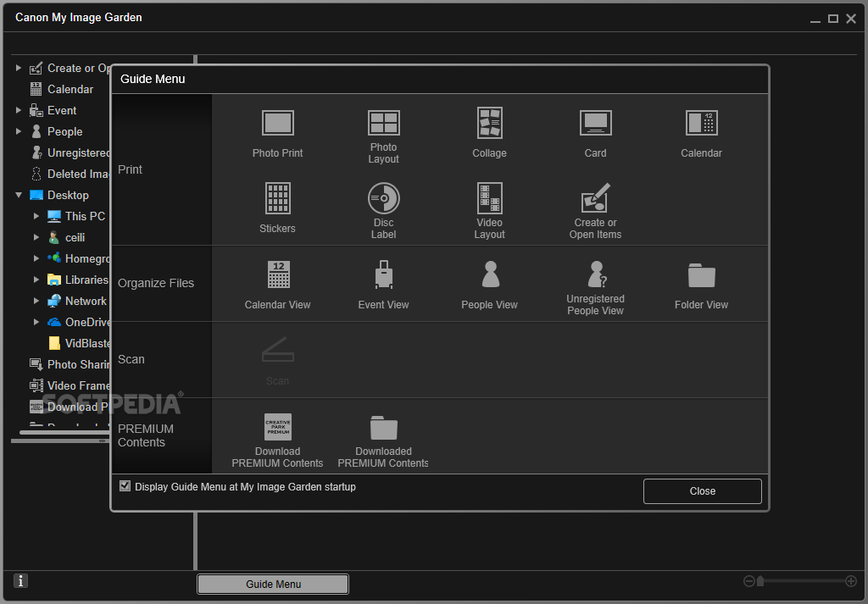Choose the Card print icon
The image size is (868, 604).
[596, 123]
